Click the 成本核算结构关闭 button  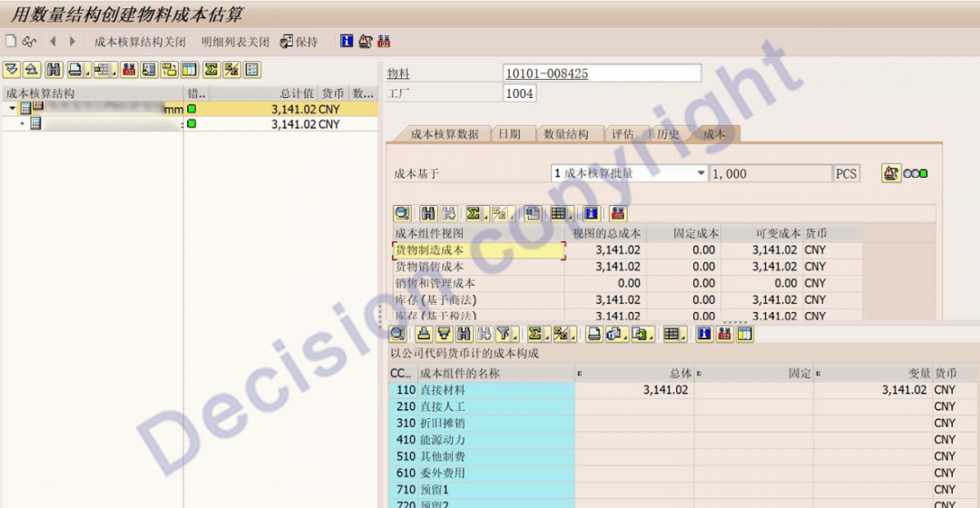(140, 42)
